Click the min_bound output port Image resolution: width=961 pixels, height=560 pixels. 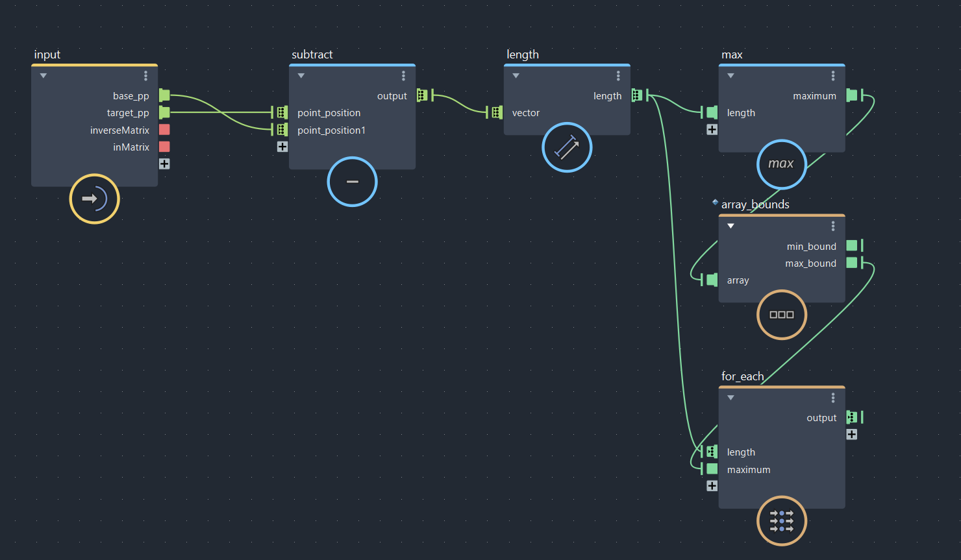tap(852, 246)
